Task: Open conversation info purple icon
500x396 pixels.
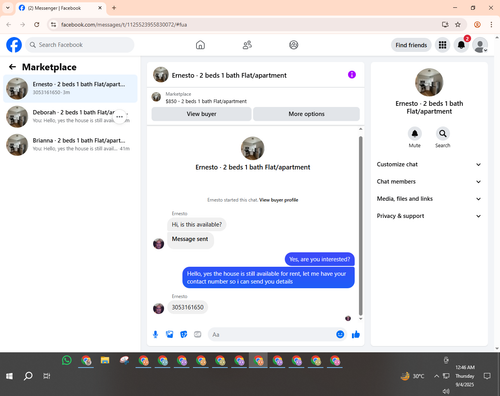Action: tap(352, 75)
